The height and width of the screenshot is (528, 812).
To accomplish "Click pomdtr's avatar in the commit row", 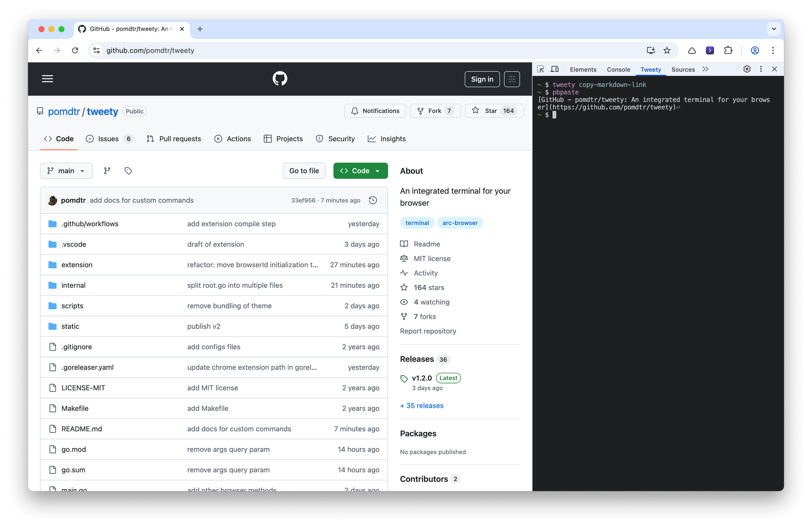I will (x=52, y=200).
